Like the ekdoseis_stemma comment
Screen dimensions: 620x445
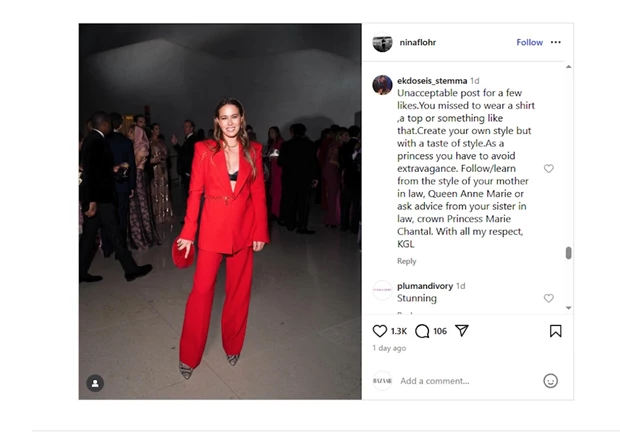(x=548, y=169)
